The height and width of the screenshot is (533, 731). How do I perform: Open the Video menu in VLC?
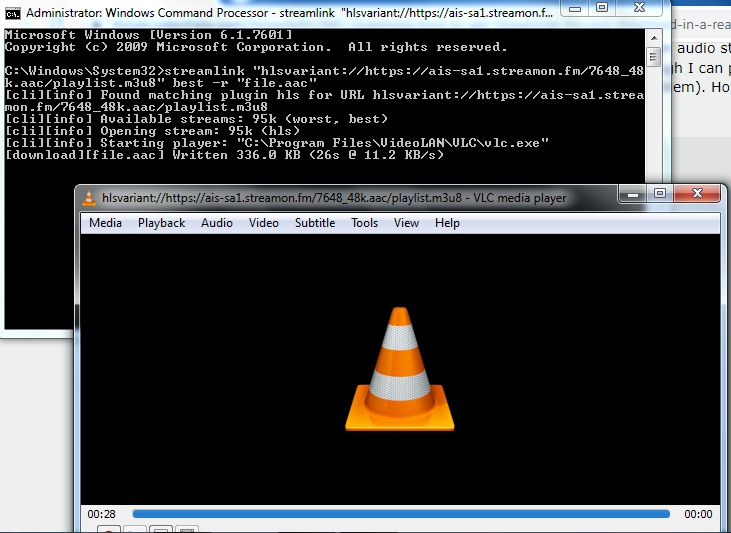[x=263, y=223]
